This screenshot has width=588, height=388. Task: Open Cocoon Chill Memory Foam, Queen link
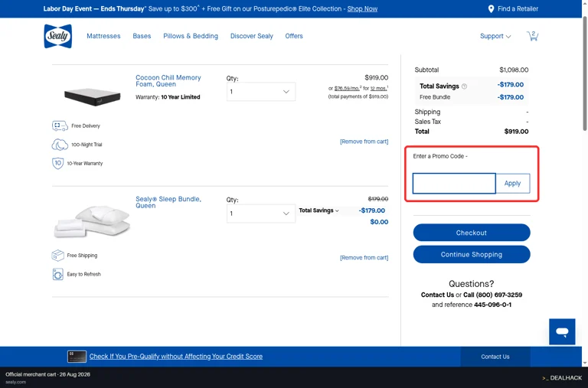(168, 80)
